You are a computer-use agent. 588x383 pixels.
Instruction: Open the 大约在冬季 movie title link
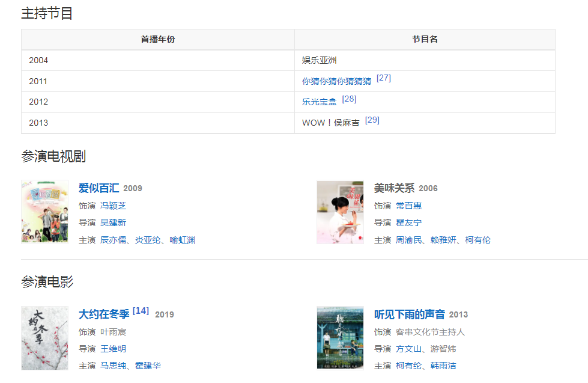(104, 314)
